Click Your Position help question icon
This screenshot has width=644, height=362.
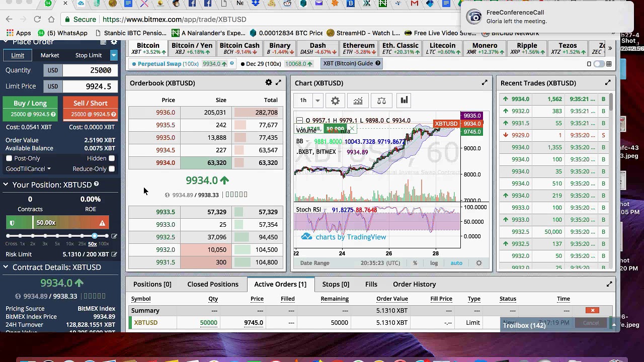tap(96, 185)
